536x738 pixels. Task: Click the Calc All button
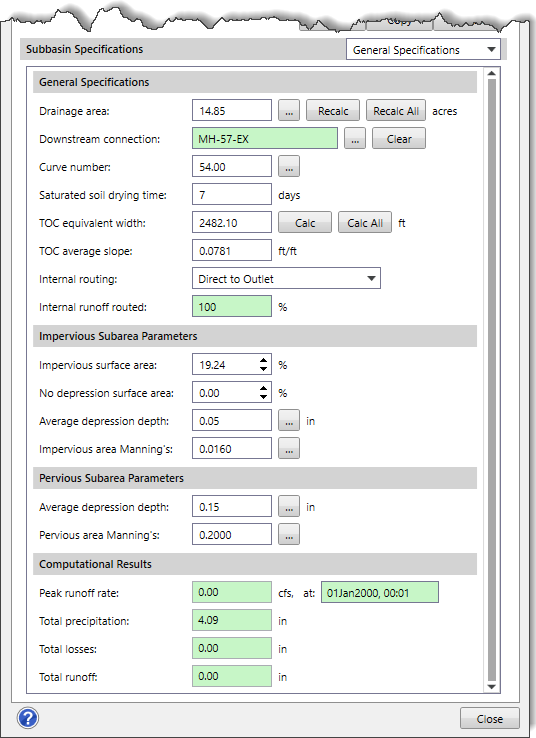pos(365,223)
